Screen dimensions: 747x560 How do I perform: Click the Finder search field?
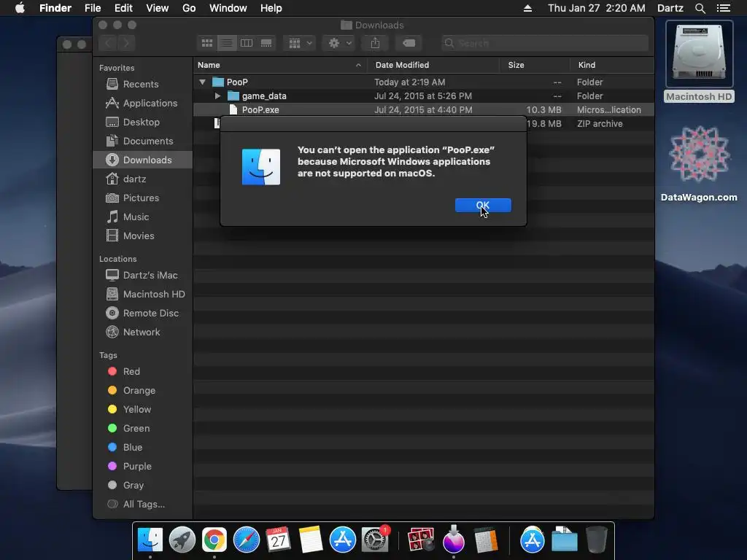pyautogui.click(x=545, y=43)
